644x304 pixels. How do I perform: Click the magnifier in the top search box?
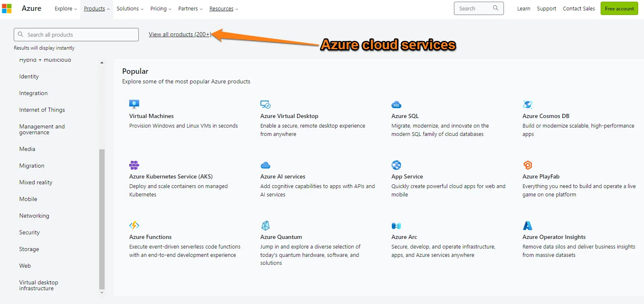point(496,8)
